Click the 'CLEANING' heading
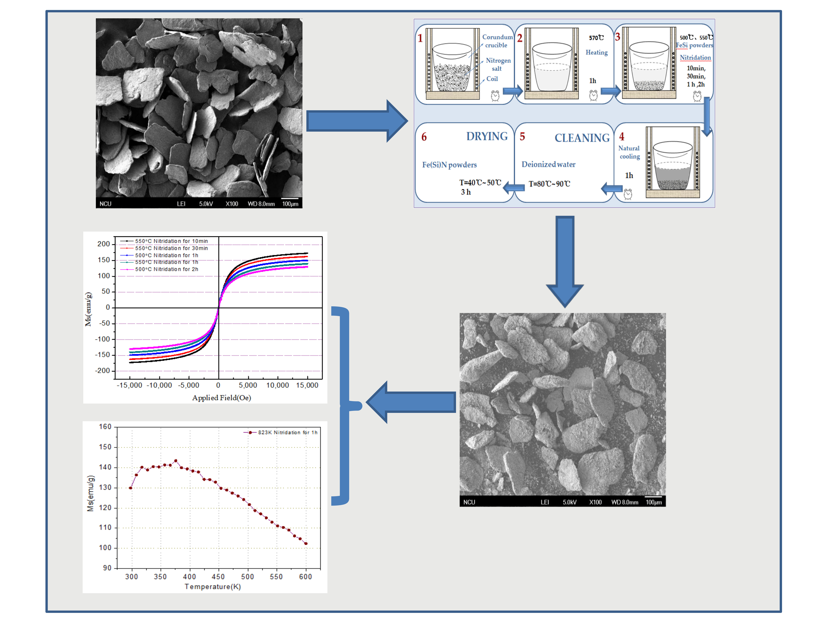 click(x=582, y=138)
